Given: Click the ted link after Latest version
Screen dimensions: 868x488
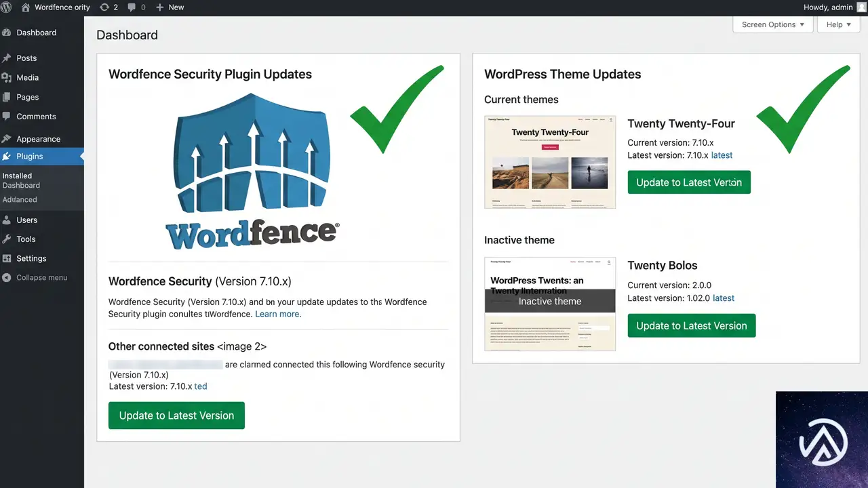Looking at the screenshot, I should click(x=201, y=386).
